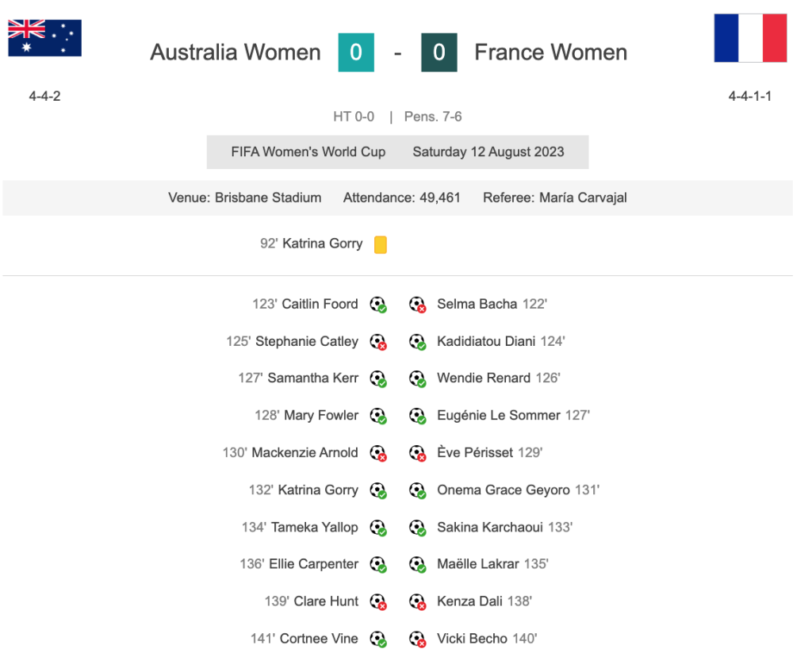Image resolution: width=812 pixels, height=672 pixels.
Task: Click the France flag icon
Action: (x=750, y=37)
